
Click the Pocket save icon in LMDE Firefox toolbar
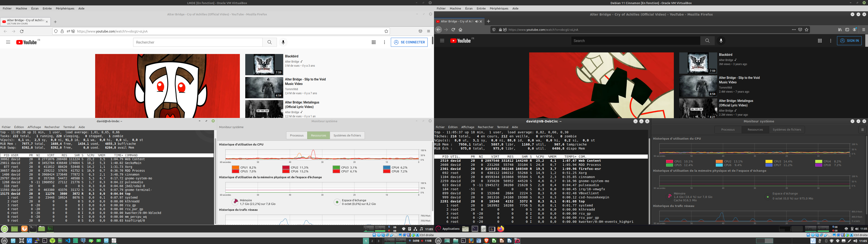(420, 31)
